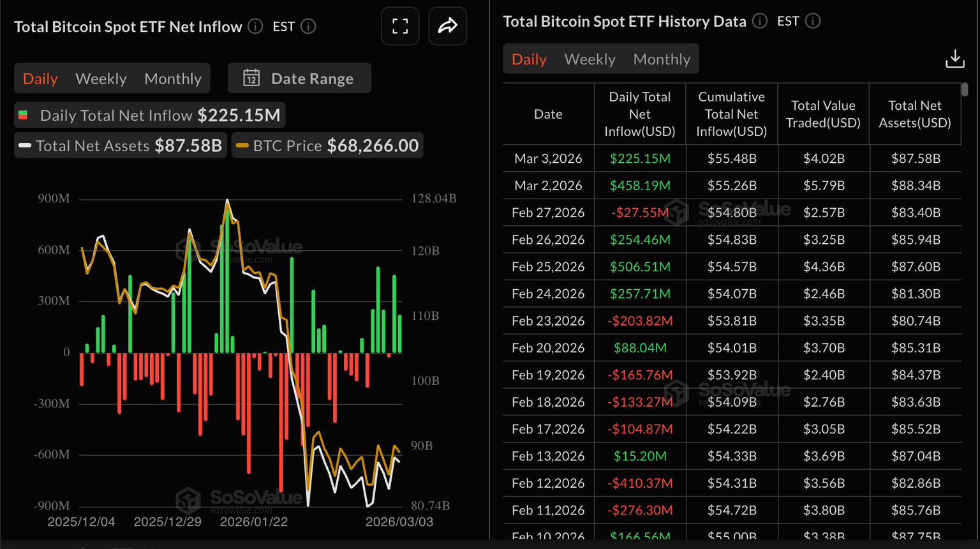Click info icon next to chart EST
Screen dimensions: 980x549
308,26
